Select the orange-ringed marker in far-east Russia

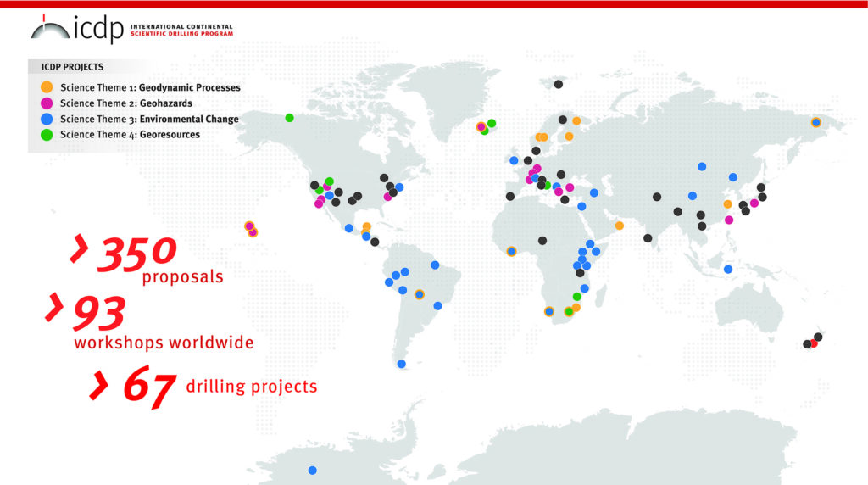tap(816, 122)
